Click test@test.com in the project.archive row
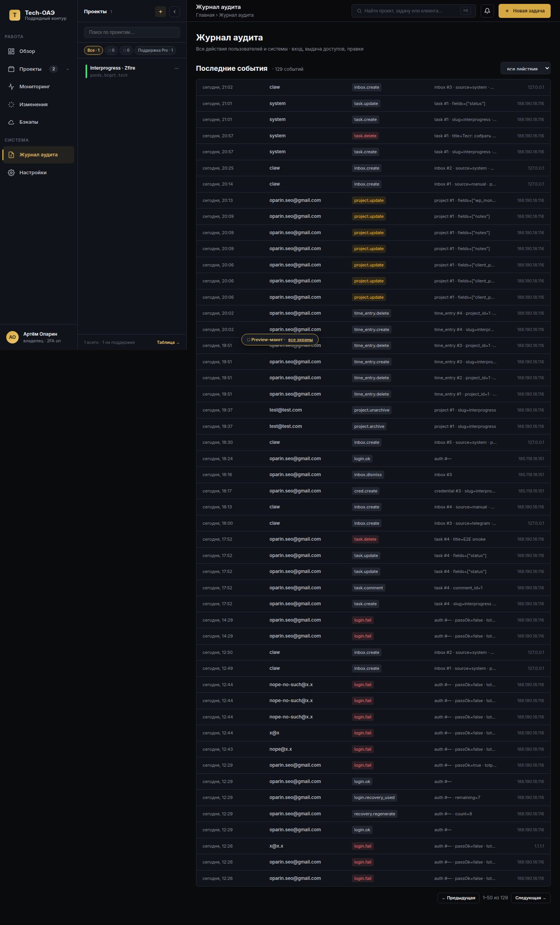Screen dimensions: 560x925 pyautogui.click(x=285, y=426)
